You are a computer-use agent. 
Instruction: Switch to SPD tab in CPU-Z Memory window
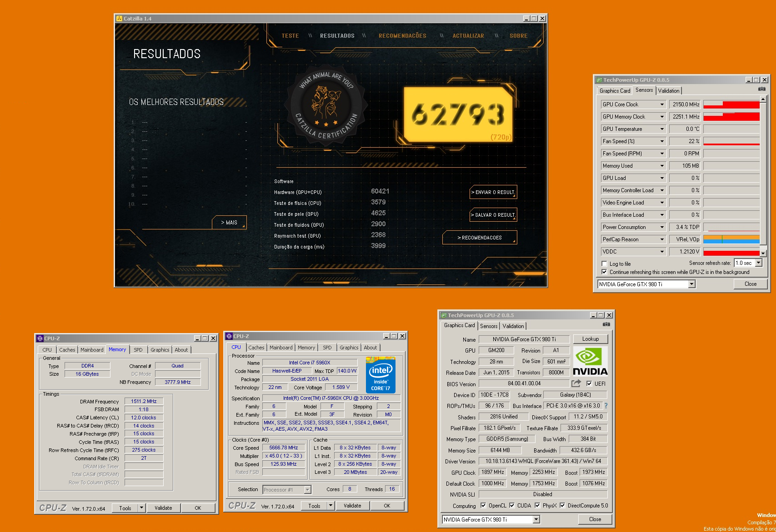coord(138,350)
